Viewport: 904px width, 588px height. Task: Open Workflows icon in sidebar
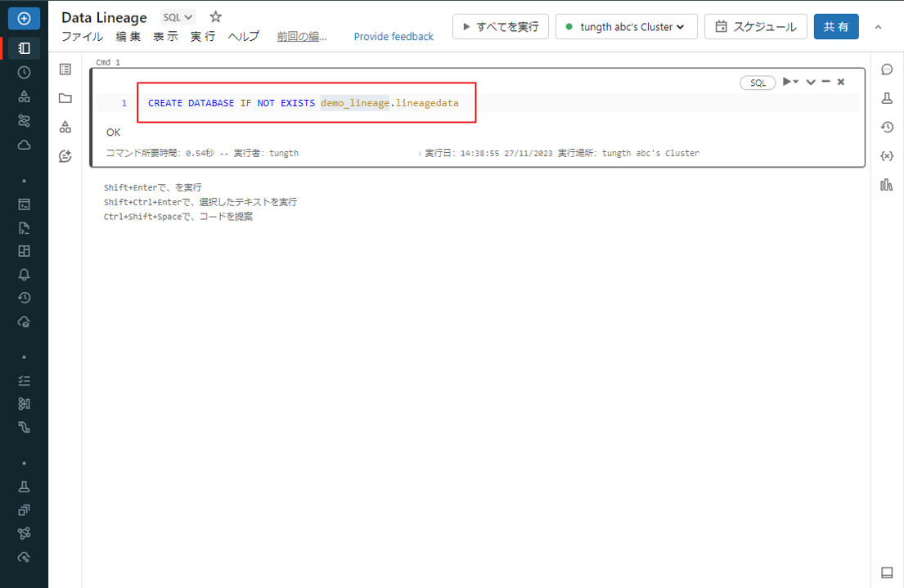[24, 121]
